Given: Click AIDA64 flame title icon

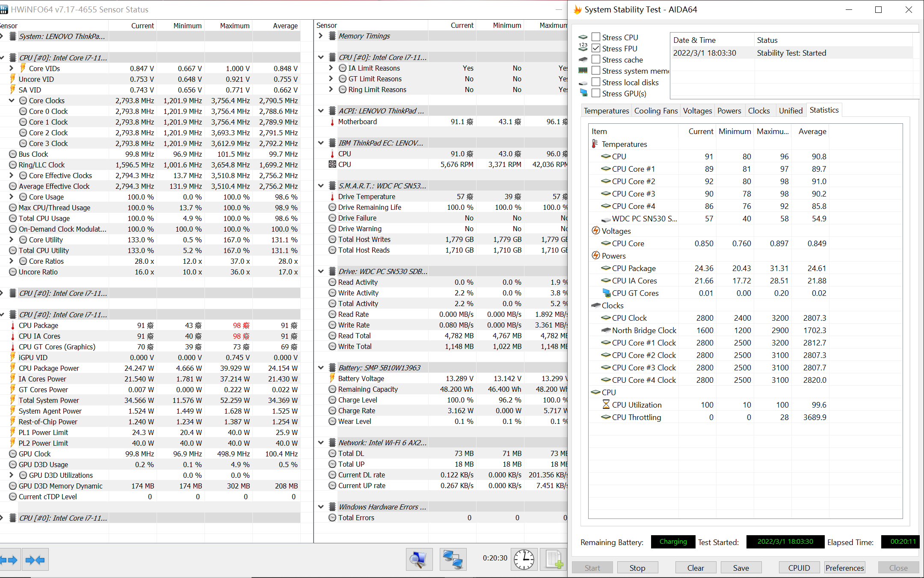Looking at the screenshot, I should 577,9.
